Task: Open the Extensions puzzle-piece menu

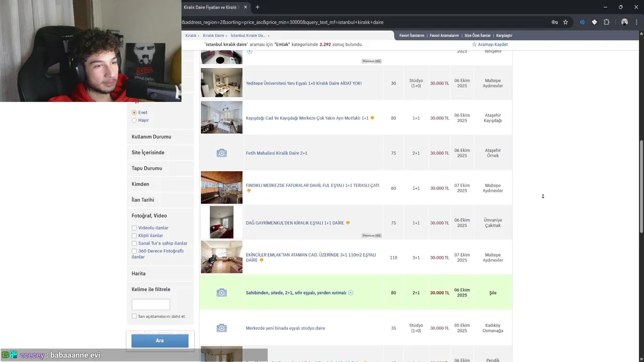Action: pos(606,22)
